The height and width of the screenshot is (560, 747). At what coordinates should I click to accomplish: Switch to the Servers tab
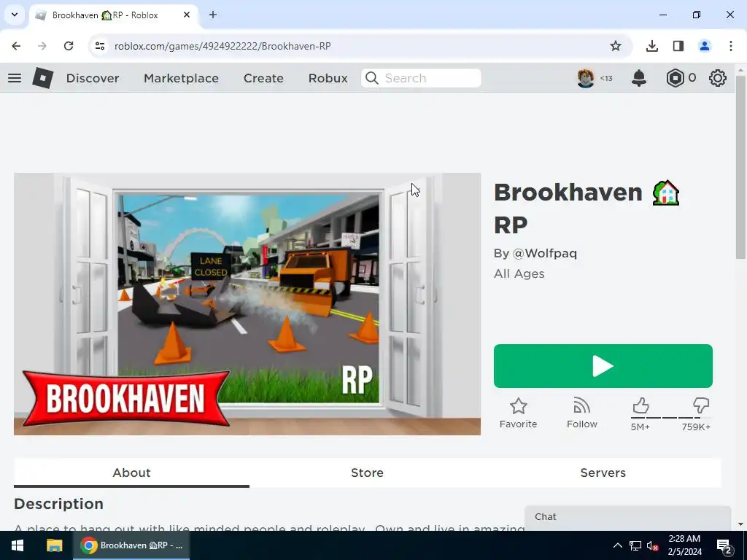point(603,472)
